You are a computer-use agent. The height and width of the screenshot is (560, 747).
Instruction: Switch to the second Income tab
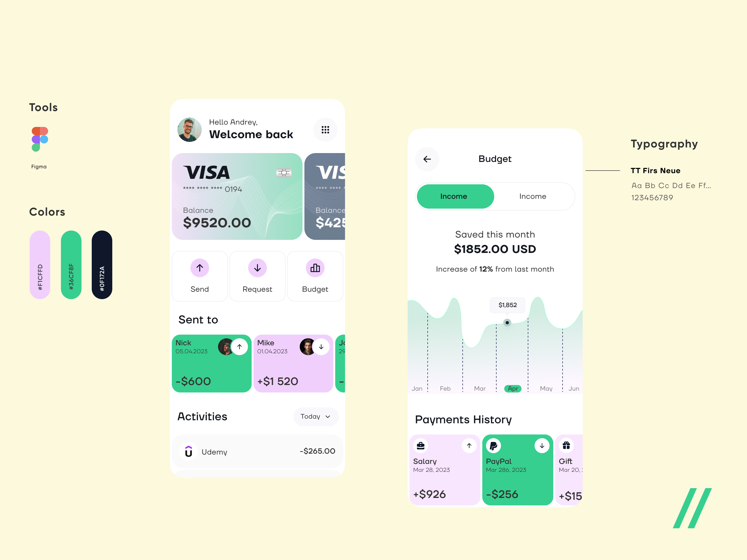coord(532,196)
